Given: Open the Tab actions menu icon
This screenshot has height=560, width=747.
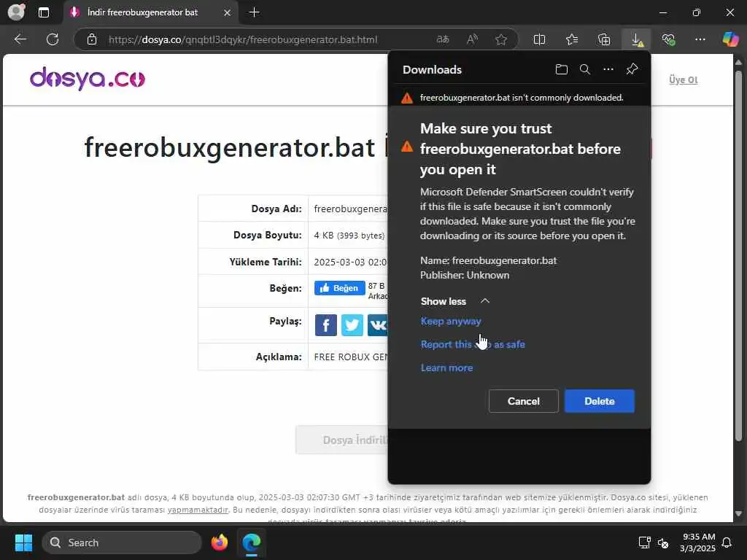Looking at the screenshot, I should click(43, 12).
